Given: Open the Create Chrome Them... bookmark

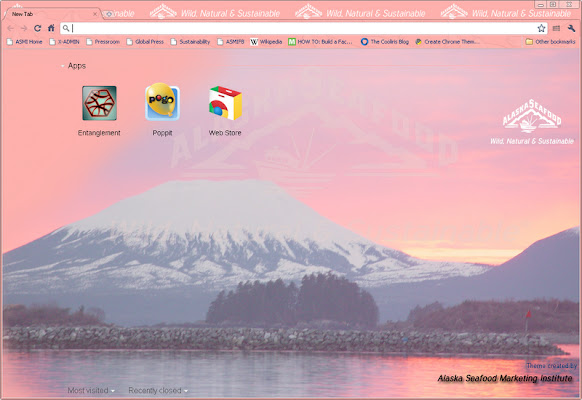Looking at the screenshot, I should 447,42.
